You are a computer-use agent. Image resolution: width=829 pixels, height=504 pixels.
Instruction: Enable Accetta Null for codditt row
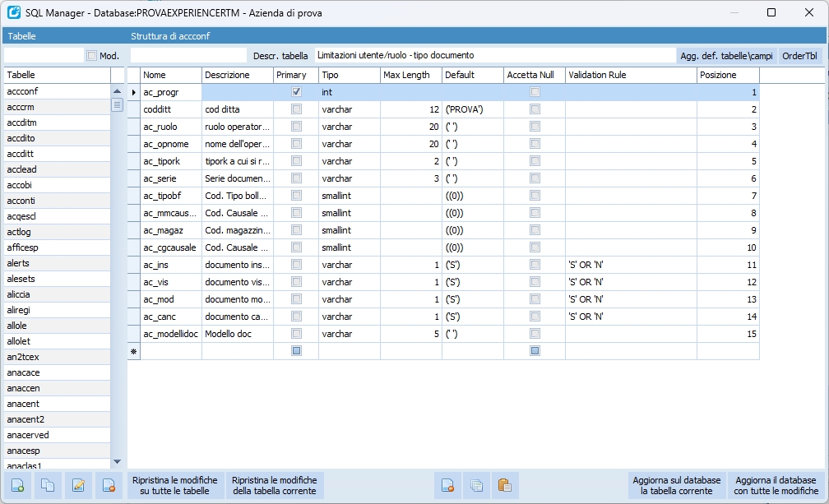click(535, 109)
